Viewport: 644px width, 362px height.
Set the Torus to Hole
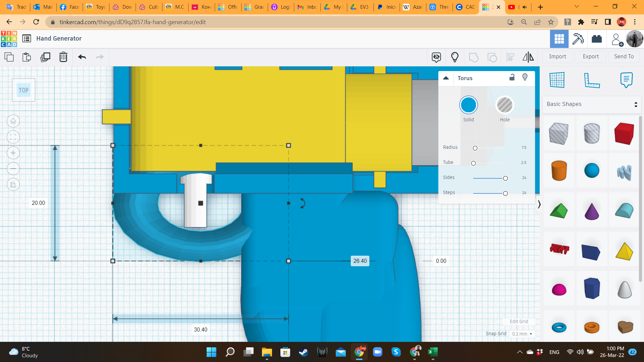pyautogui.click(x=504, y=105)
